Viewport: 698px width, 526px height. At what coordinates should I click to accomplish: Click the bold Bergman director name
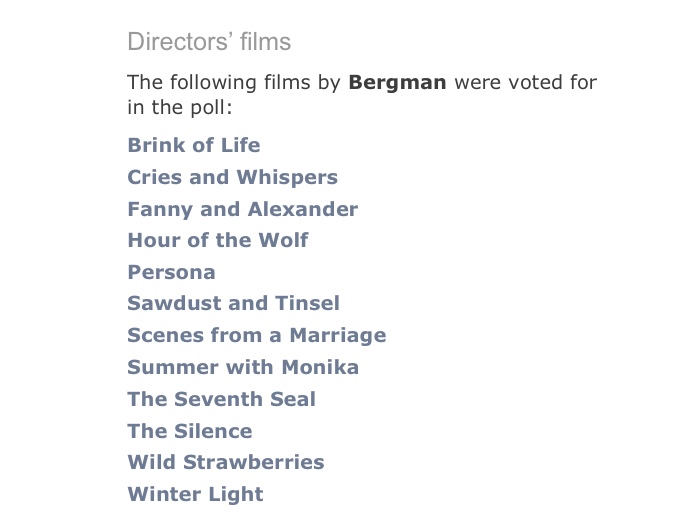[397, 82]
